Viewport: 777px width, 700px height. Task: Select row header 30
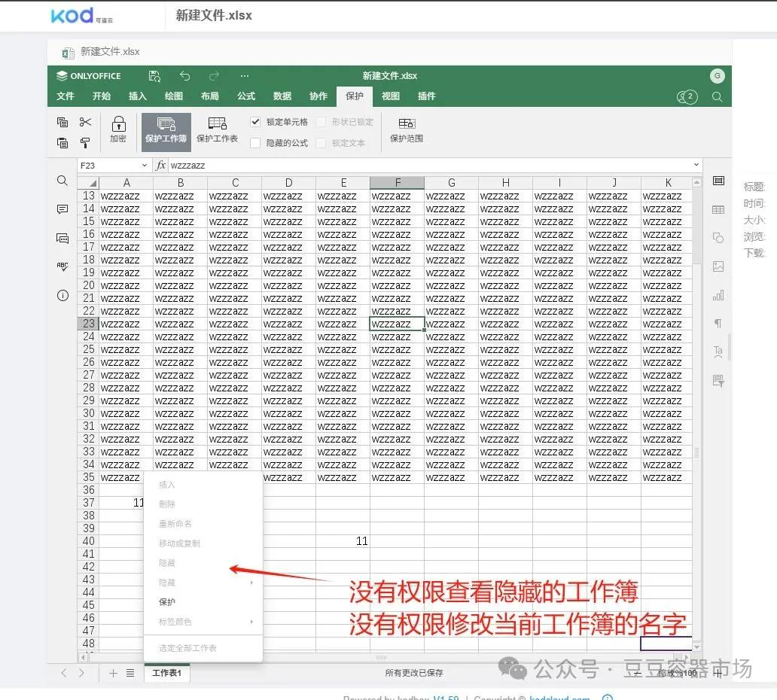pyautogui.click(x=88, y=413)
